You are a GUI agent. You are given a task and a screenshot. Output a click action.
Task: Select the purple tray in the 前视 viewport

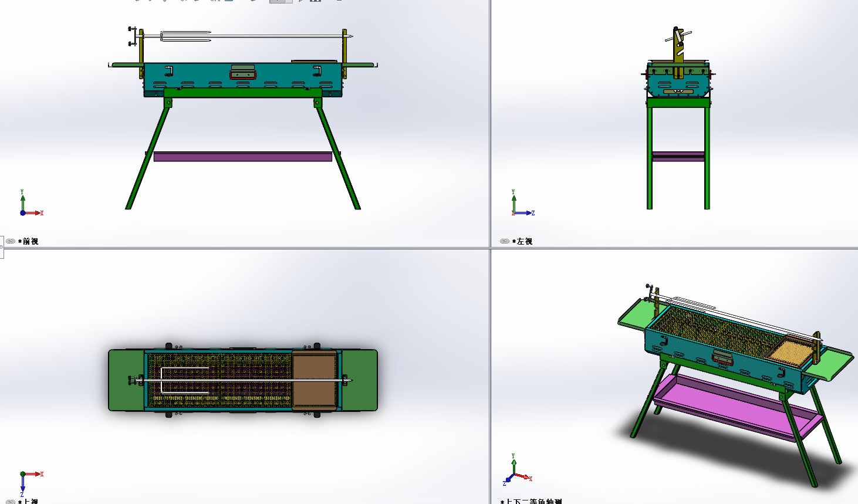tap(243, 157)
